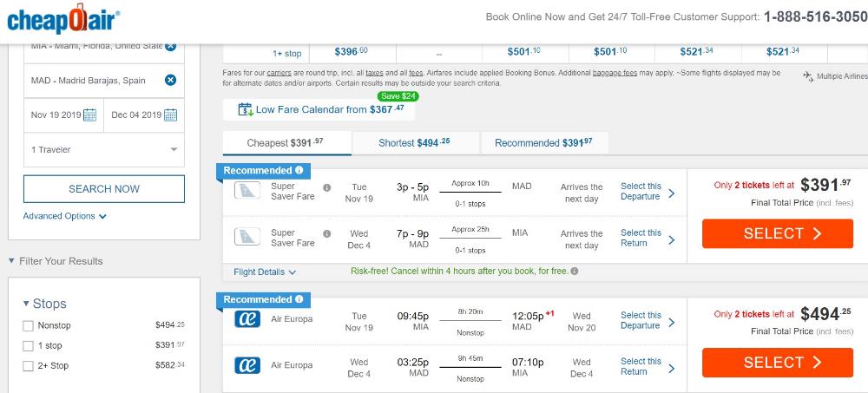Check the 1 stop filter

29,346
